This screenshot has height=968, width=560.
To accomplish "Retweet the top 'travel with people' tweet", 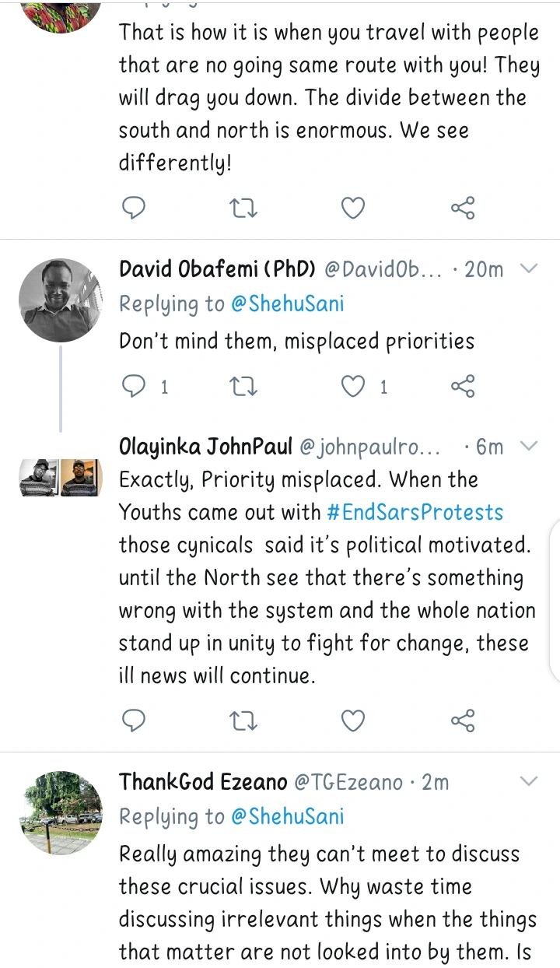I will coord(244,208).
